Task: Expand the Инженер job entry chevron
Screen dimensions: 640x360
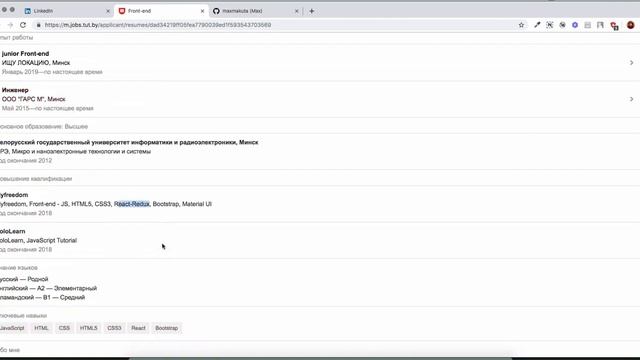Action: 631,99
